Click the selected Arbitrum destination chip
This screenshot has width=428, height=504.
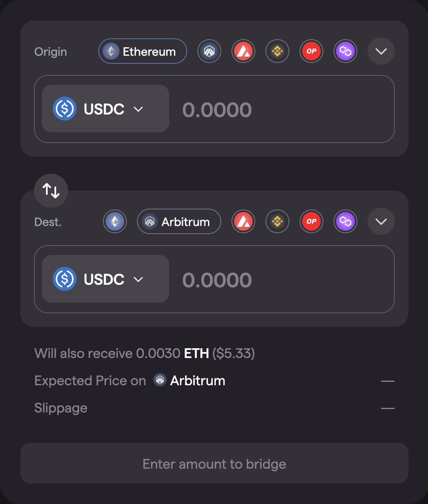179,222
